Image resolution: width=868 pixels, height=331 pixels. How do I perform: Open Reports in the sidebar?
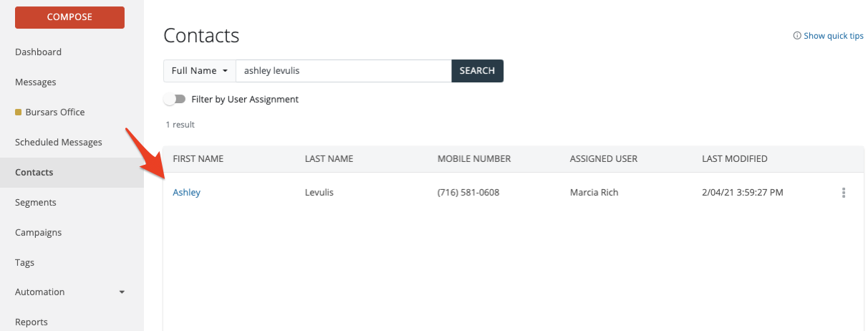click(32, 322)
